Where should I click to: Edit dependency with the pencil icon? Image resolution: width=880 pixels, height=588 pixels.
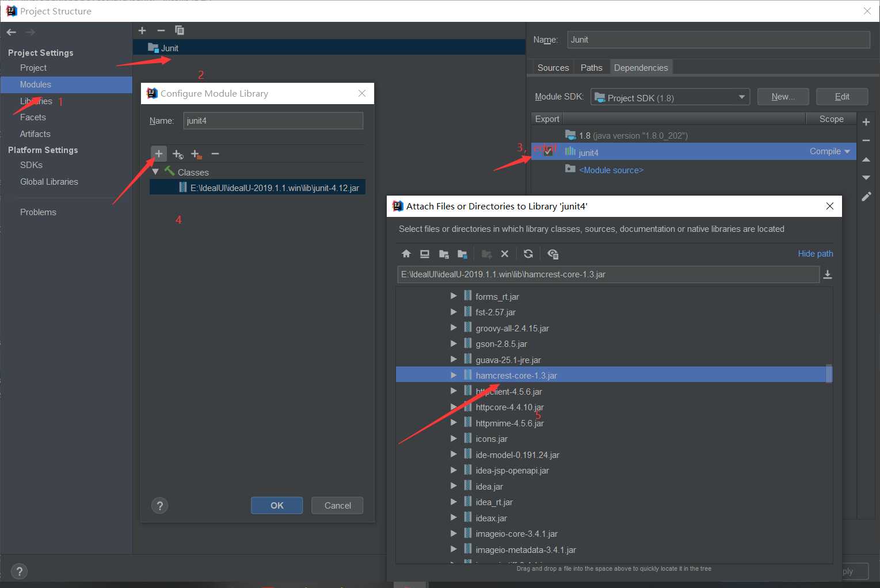tap(866, 197)
